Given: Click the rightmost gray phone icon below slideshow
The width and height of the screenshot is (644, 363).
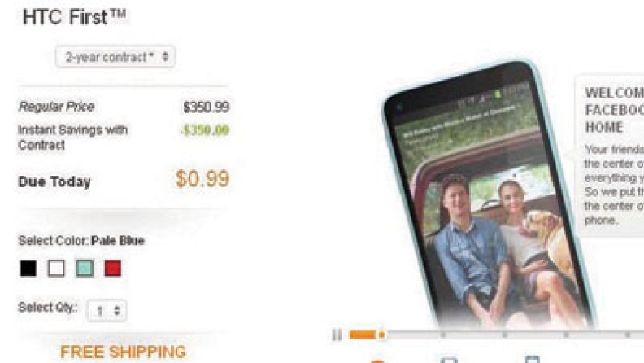Looking at the screenshot, I should coord(533,360).
